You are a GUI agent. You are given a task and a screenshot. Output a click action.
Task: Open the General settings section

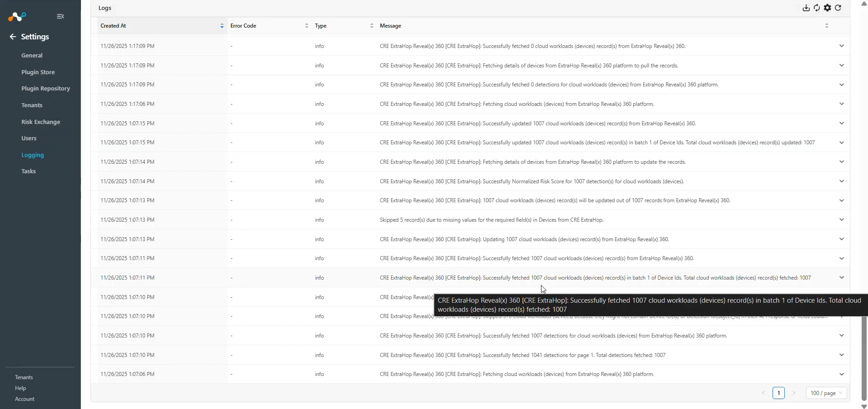32,55
